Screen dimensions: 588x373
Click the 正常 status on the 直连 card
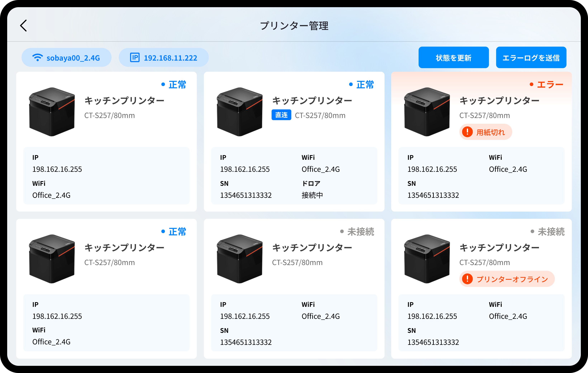[x=365, y=84]
